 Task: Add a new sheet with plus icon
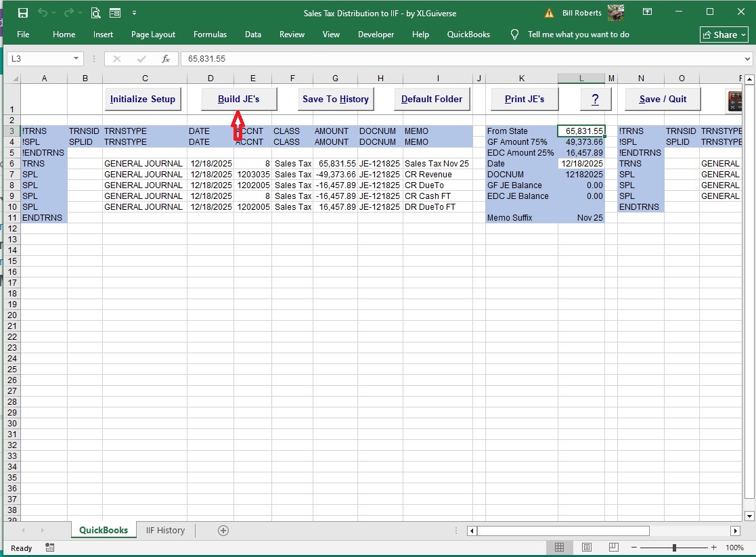(223, 531)
